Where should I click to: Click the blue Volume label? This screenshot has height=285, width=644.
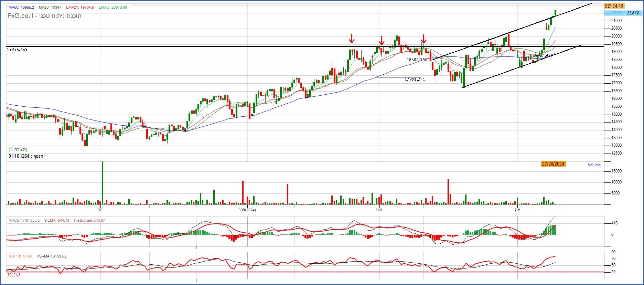click(x=594, y=165)
